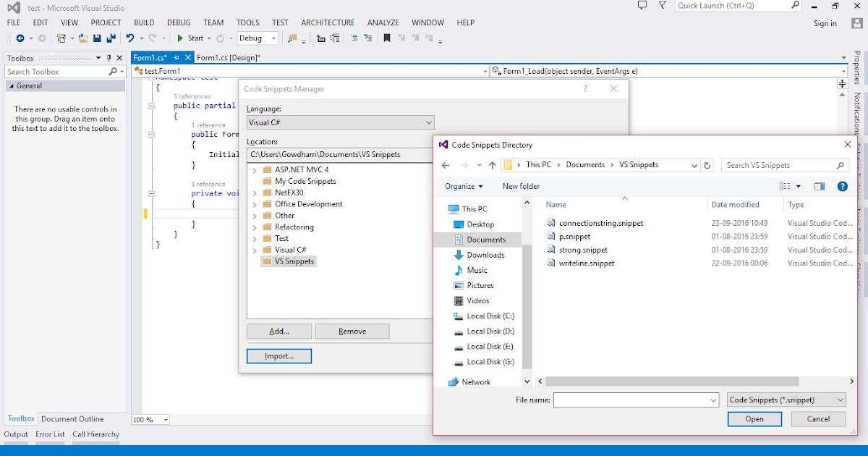The height and width of the screenshot is (456, 868).
Task: Open the ARCHITECTURE menu
Action: tap(328, 22)
